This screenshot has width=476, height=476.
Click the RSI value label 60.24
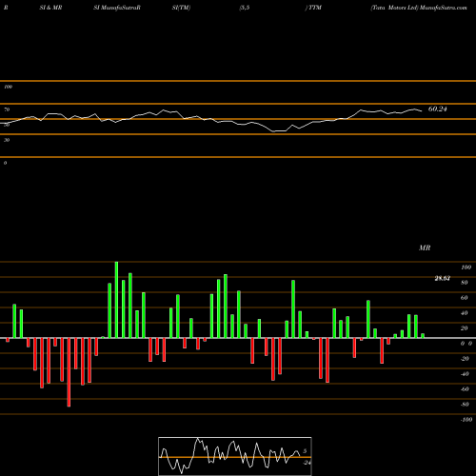[x=437, y=109]
